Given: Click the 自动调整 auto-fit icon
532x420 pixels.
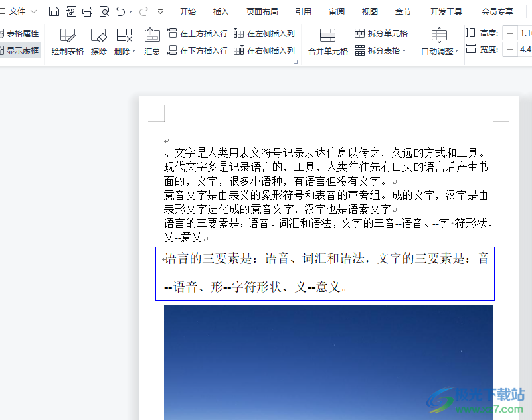Looking at the screenshot, I should point(439,35).
